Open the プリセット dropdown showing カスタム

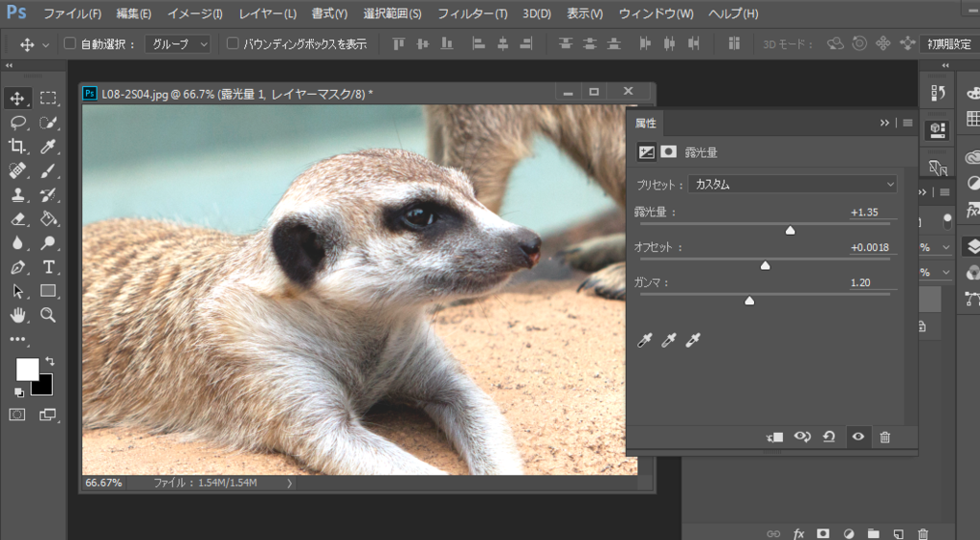pos(791,184)
